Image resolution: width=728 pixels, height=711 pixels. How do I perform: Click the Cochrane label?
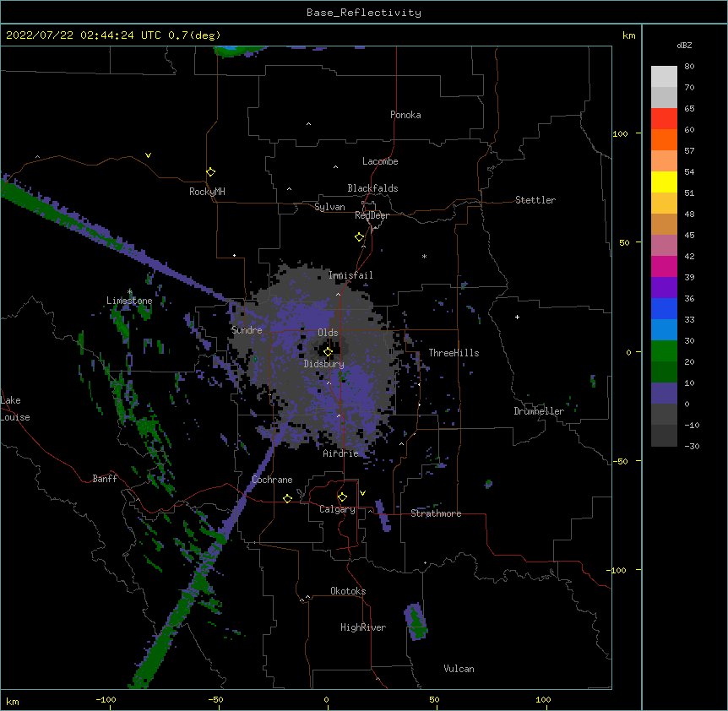272,480
